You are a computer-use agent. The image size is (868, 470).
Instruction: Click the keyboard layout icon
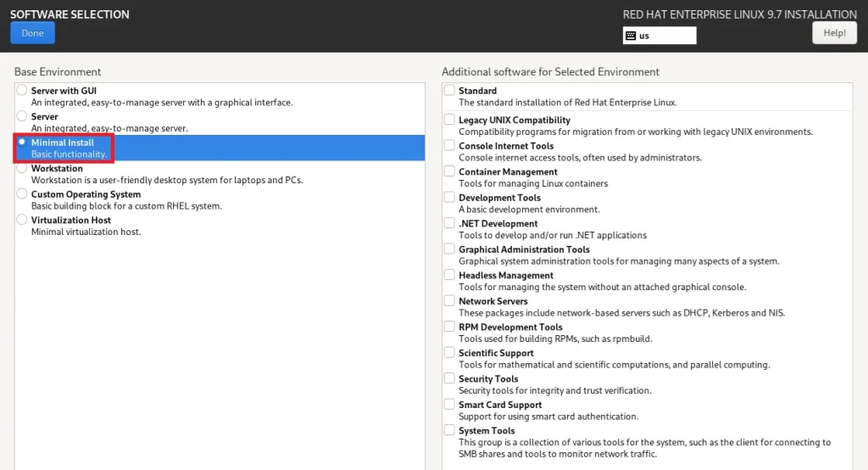tap(631, 36)
